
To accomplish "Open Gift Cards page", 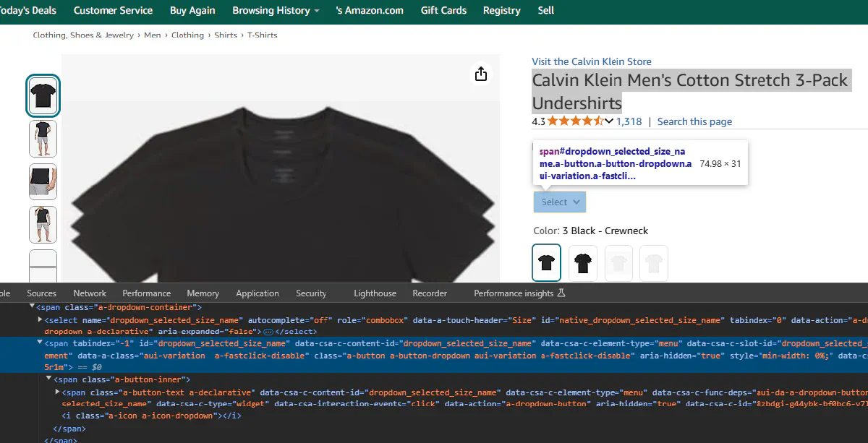I will pos(443,10).
